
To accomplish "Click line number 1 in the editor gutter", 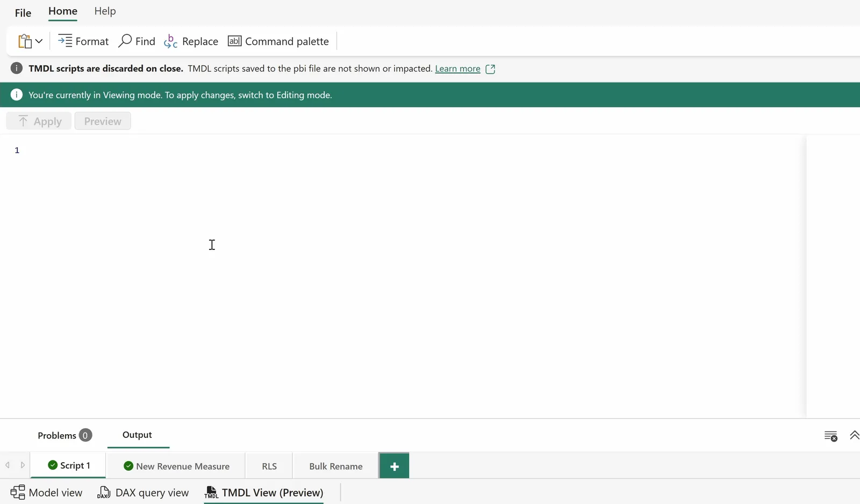I will (17, 150).
